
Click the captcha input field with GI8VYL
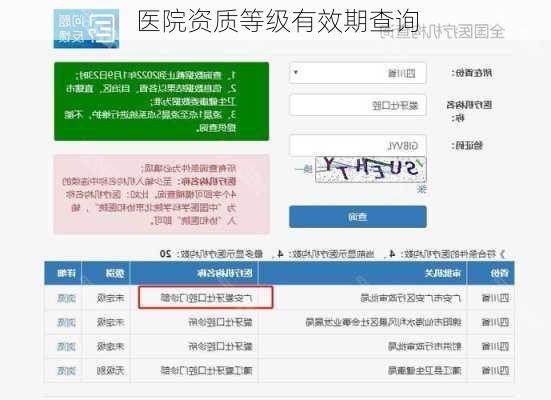coord(358,145)
